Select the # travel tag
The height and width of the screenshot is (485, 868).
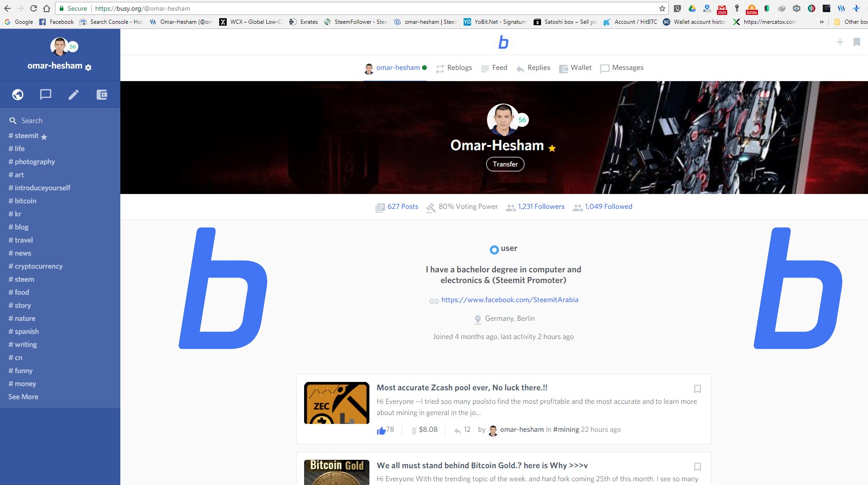pos(21,240)
